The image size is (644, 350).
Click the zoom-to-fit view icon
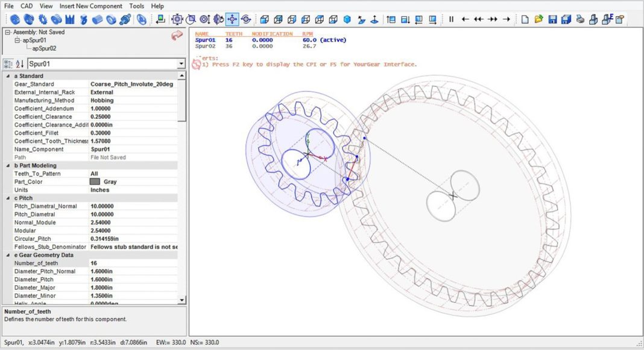(177, 19)
